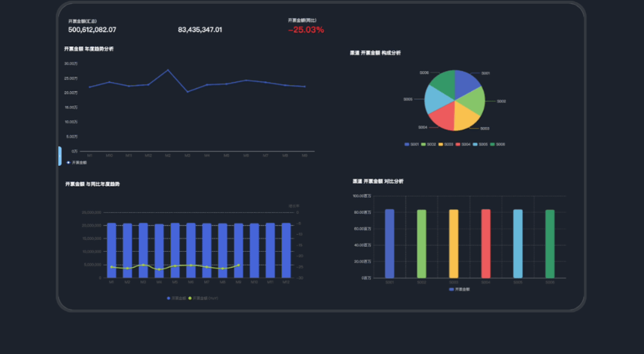Toggle S003 legend entry below pie chart
644x354 pixels.
pyautogui.click(x=446, y=145)
